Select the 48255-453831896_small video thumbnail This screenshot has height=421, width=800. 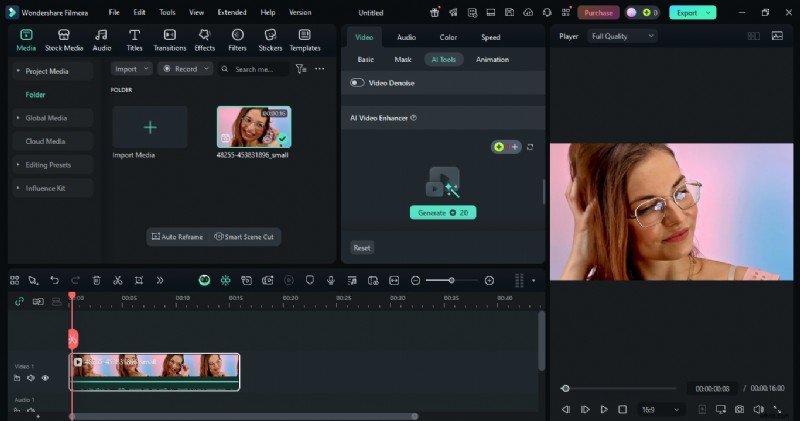(253, 127)
